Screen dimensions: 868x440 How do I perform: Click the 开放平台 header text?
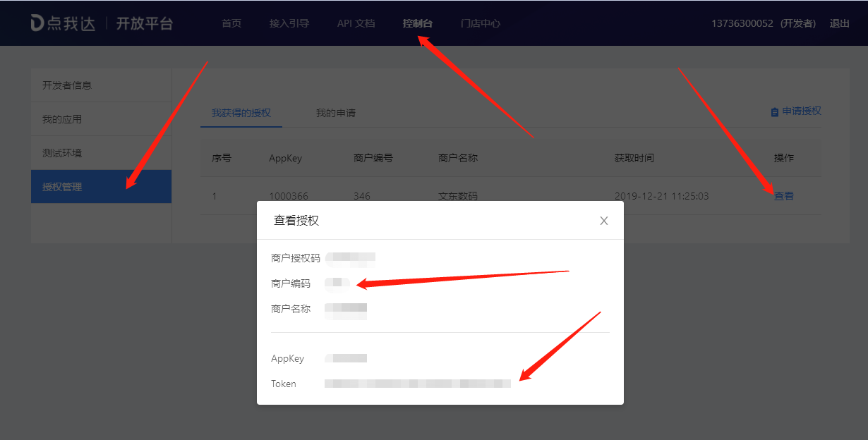(145, 23)
